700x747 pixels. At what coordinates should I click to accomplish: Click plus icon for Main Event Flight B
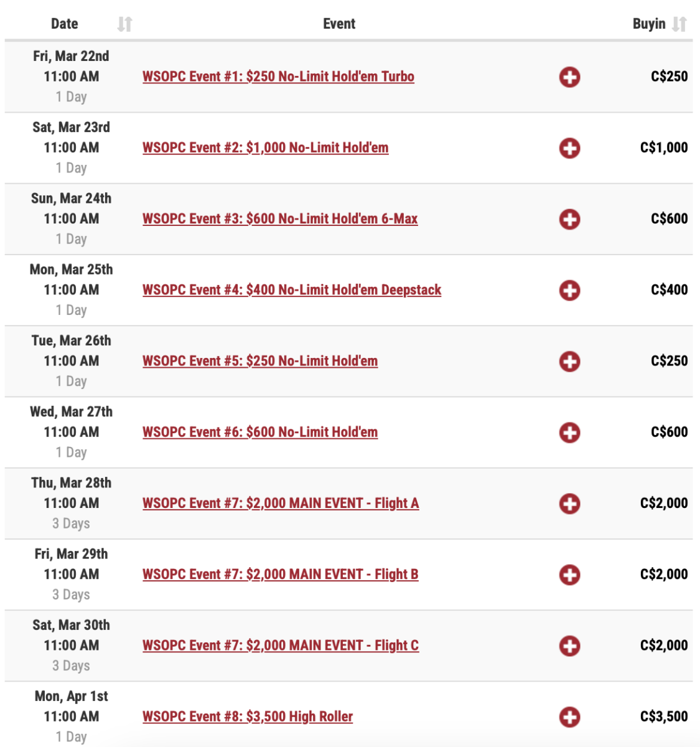569,575
